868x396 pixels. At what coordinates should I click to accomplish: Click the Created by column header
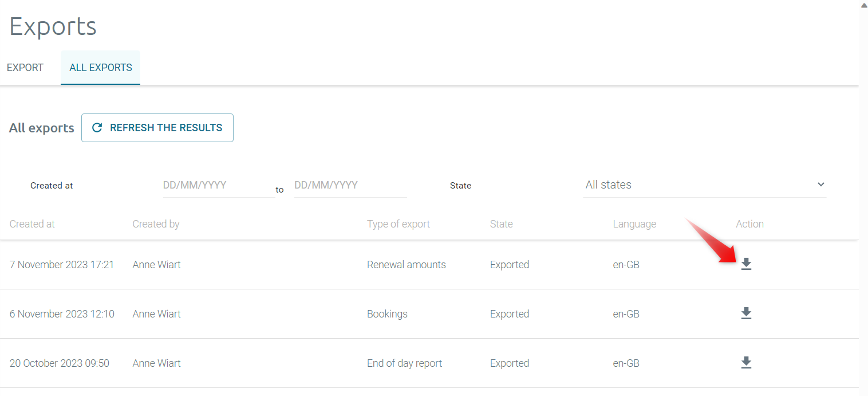(x=156, y=224)
